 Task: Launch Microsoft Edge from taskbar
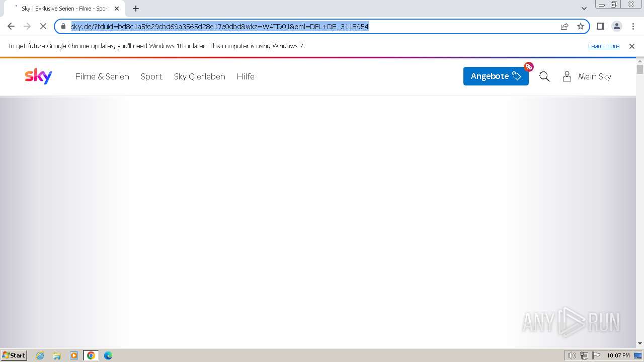point(108,355)
